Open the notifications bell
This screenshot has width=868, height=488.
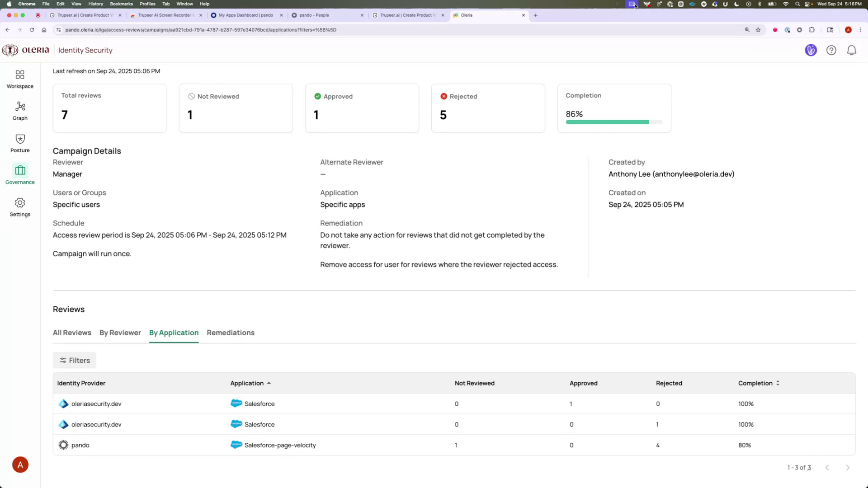[x=852, y=50]
